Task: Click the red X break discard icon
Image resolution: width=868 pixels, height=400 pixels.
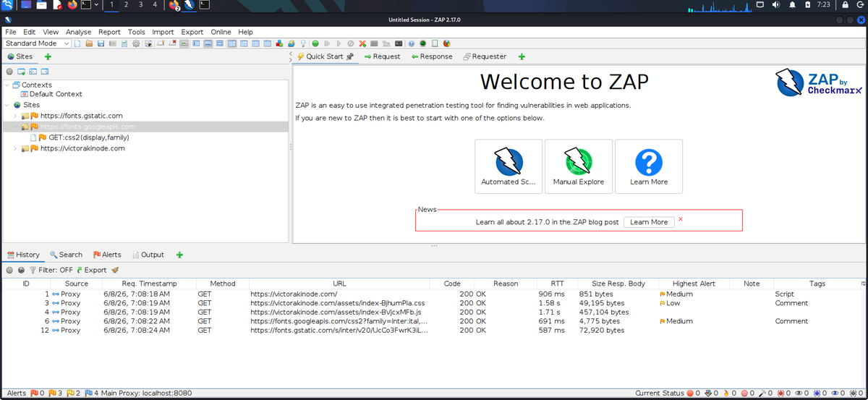Action: click(362, 43)
